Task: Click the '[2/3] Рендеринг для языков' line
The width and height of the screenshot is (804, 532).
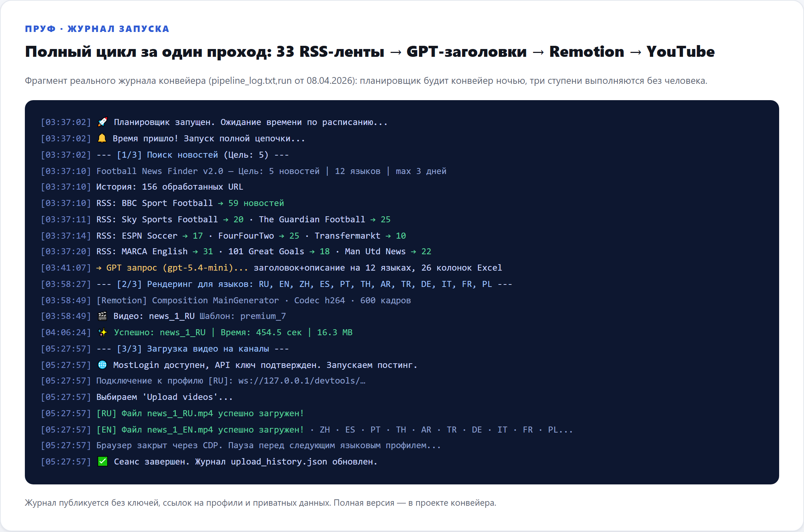Action: click(x=304, y=284)
